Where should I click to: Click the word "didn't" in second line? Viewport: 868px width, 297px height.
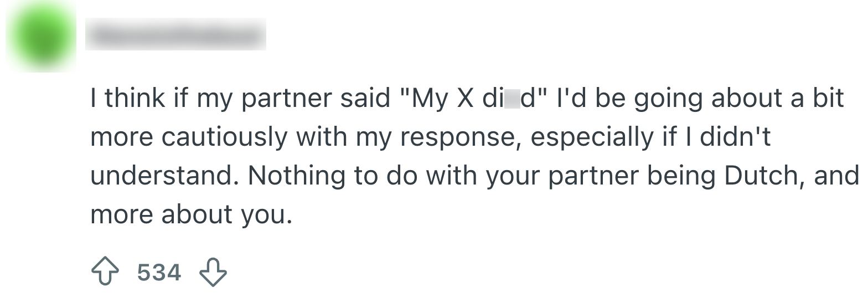click(x=735, y=137)
